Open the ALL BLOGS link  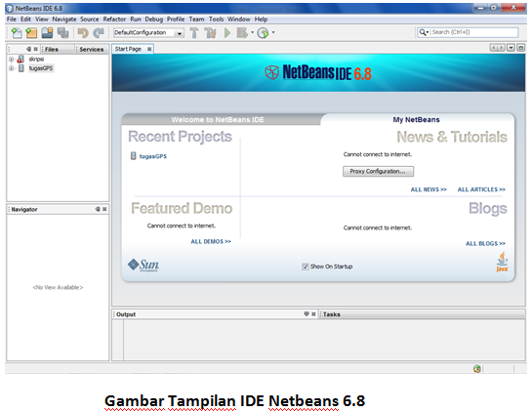485,244
